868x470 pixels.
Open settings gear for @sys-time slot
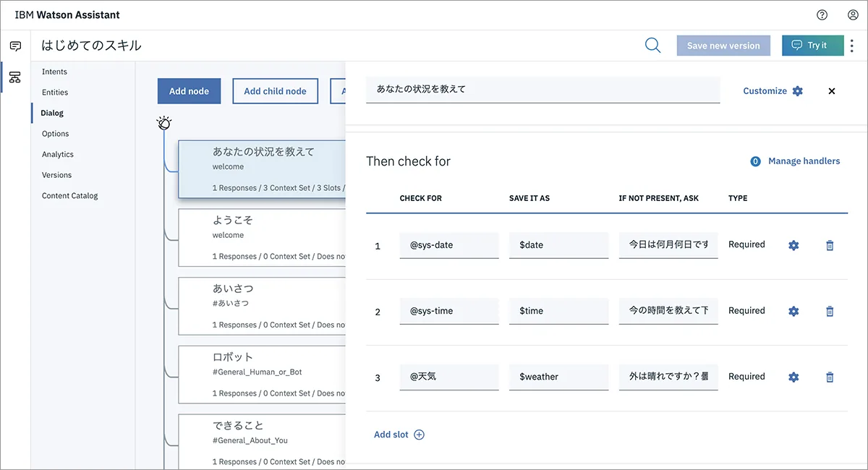[x=793, y=311]
